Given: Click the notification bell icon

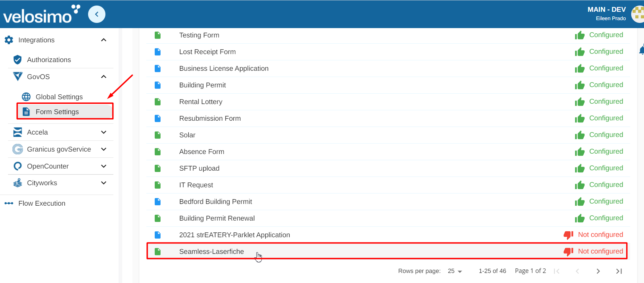Looking at the screenshot, I should tap(642, 50).
